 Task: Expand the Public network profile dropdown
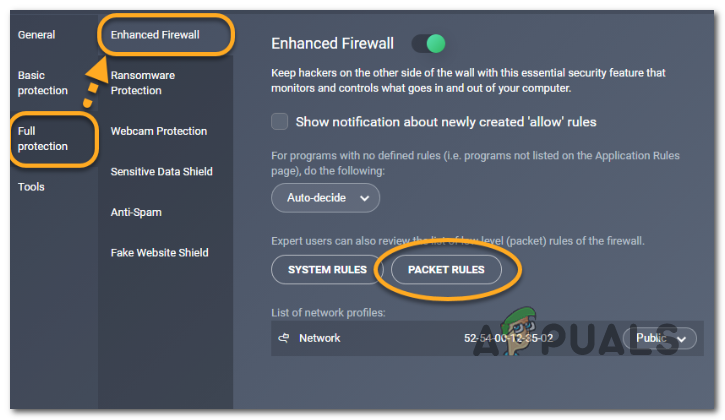(661, 338)
